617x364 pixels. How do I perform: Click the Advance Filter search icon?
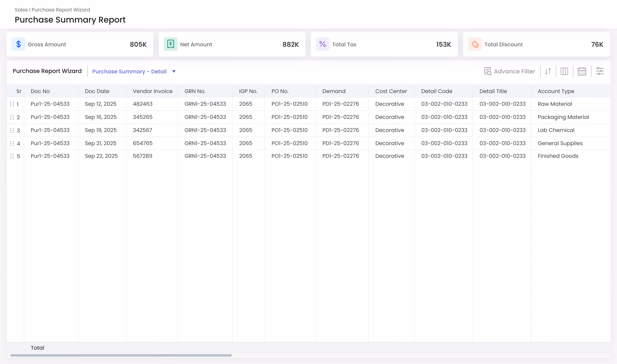tap(488, 71)
